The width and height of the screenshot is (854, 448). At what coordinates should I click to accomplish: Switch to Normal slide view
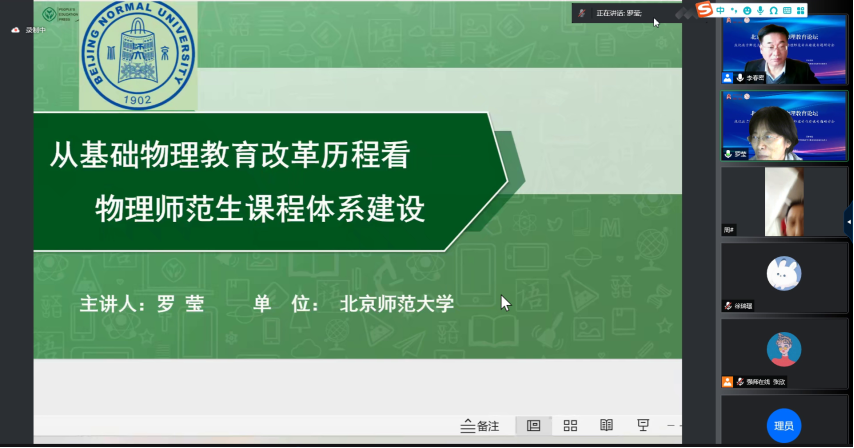(533, 425)
